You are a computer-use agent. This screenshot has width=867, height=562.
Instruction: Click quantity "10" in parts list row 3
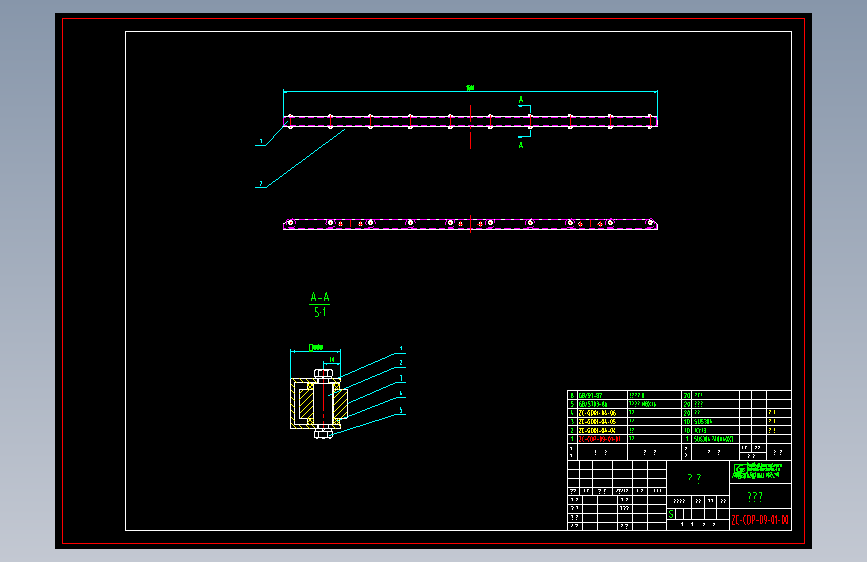click(x=686, y=422)
